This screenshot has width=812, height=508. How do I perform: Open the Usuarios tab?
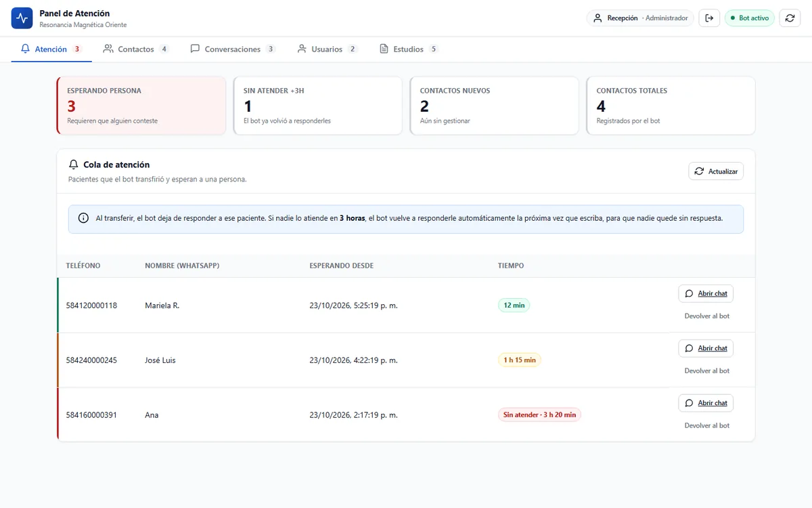(328, 49)
